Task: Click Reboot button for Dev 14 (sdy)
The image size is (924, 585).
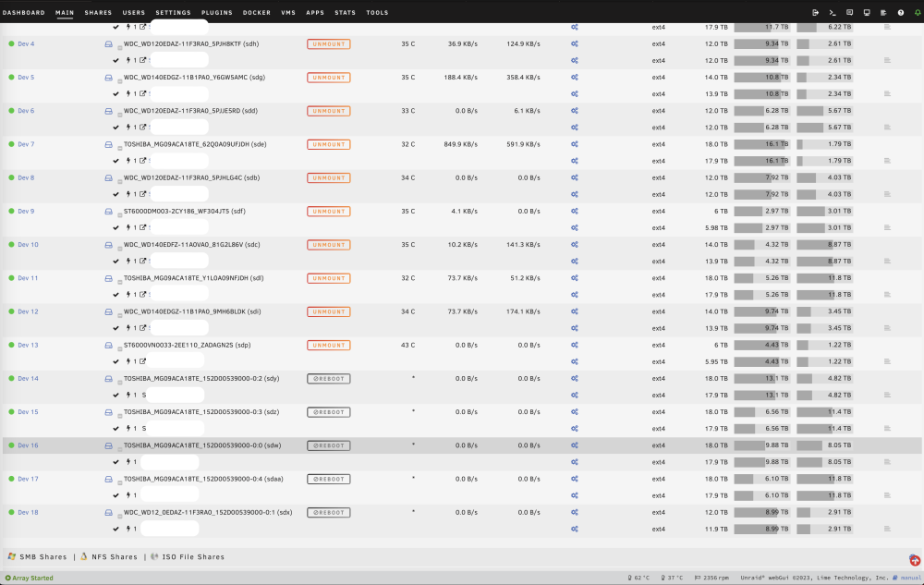Action: click(x=329, y=379)
